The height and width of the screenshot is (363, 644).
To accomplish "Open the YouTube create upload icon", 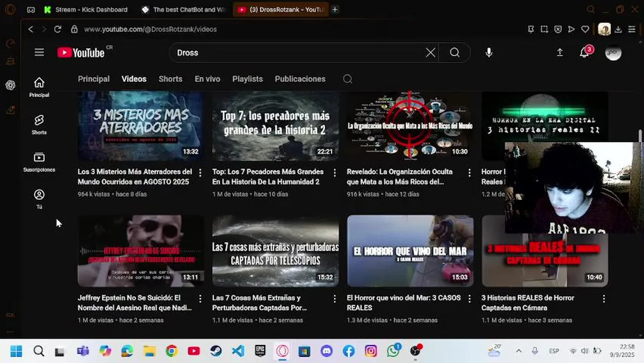I will tap(560, 52).
